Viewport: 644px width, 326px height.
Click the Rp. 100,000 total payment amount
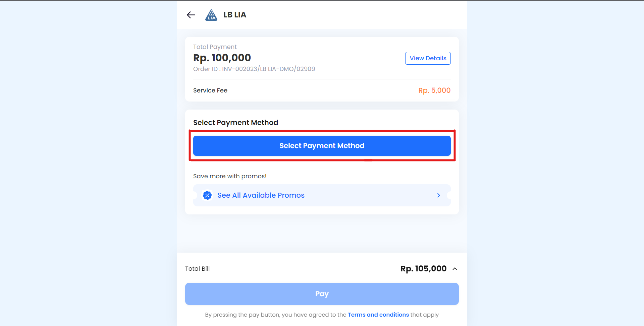pyautogui.click(x=222, y=58)
